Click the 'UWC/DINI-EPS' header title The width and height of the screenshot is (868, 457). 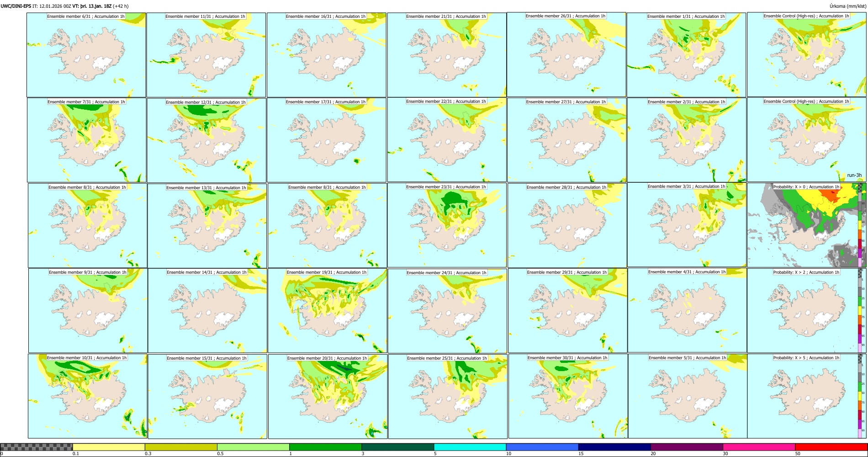click(16, 6)
